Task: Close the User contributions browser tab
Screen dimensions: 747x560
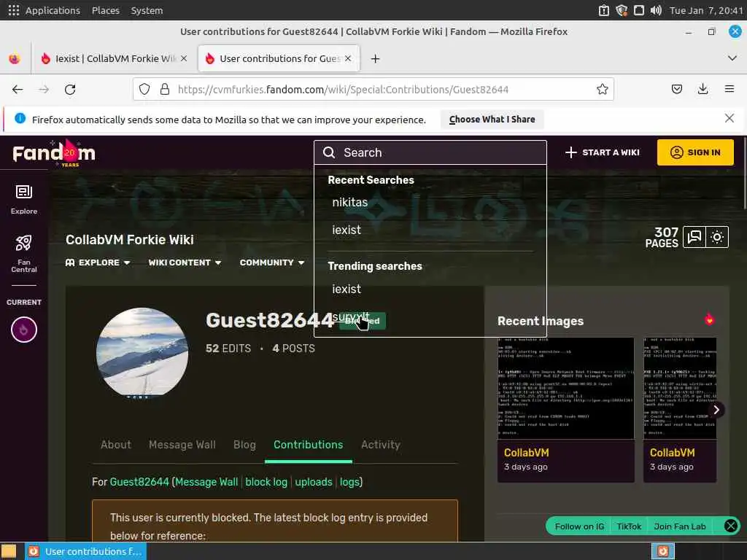Action: point(348,58)
